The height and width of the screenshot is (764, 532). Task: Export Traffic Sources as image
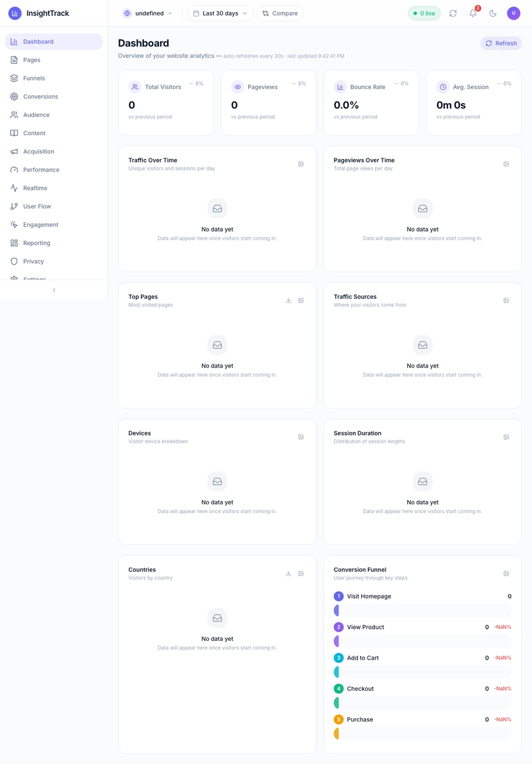[506, 301]
